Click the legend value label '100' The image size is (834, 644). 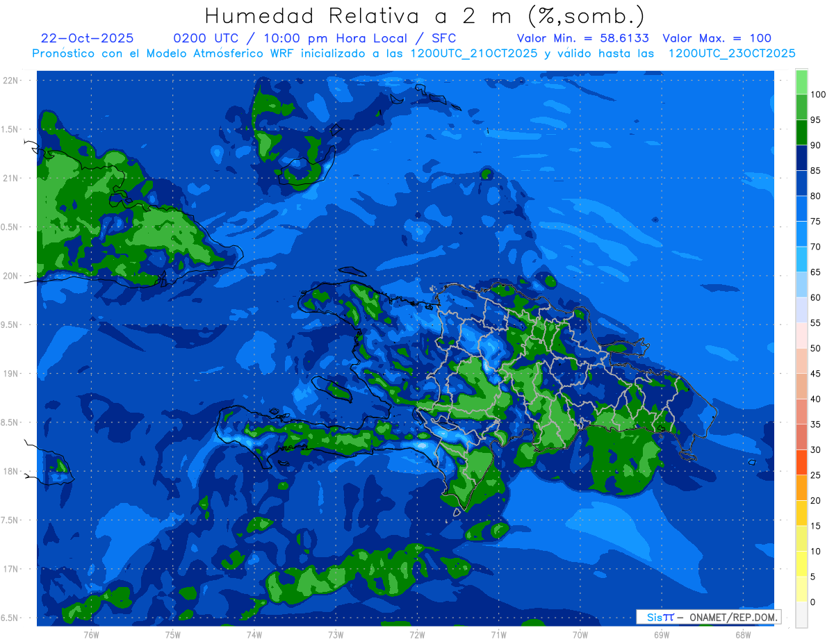[x=818, y=94]
